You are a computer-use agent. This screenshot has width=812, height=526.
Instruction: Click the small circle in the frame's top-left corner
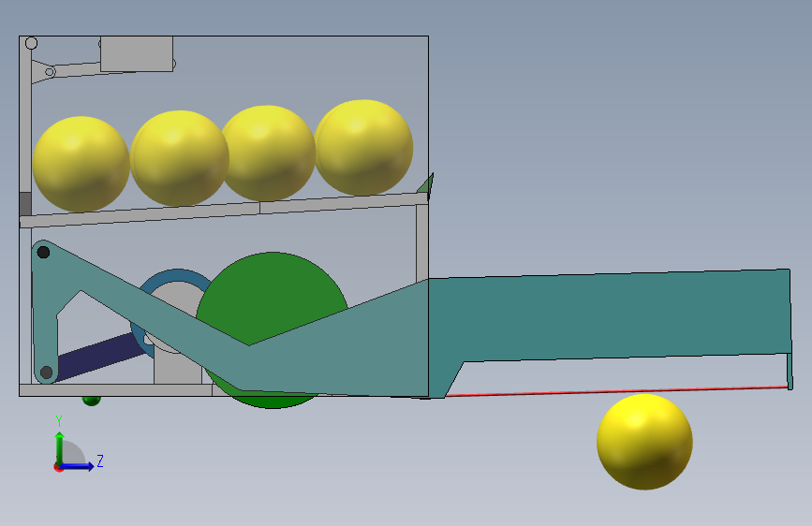pyautogui.click(x=31, y=43)
